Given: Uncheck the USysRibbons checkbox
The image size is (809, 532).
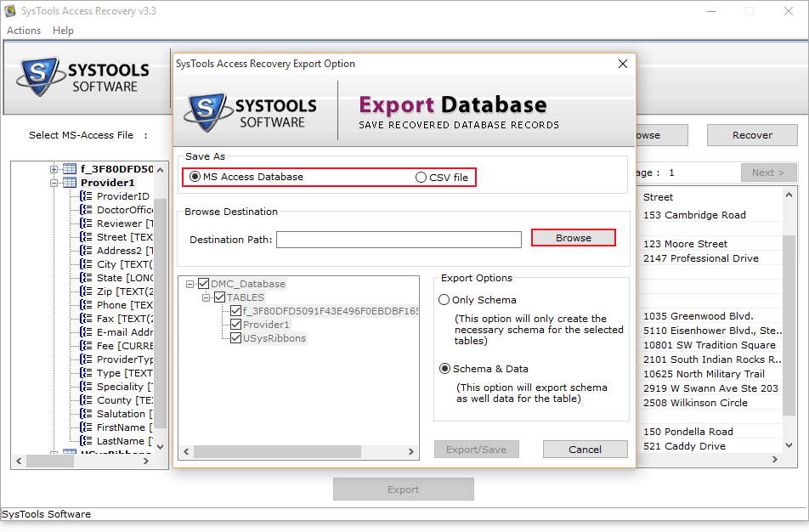Looking at the screenshot, I should [x=236, y=338].
